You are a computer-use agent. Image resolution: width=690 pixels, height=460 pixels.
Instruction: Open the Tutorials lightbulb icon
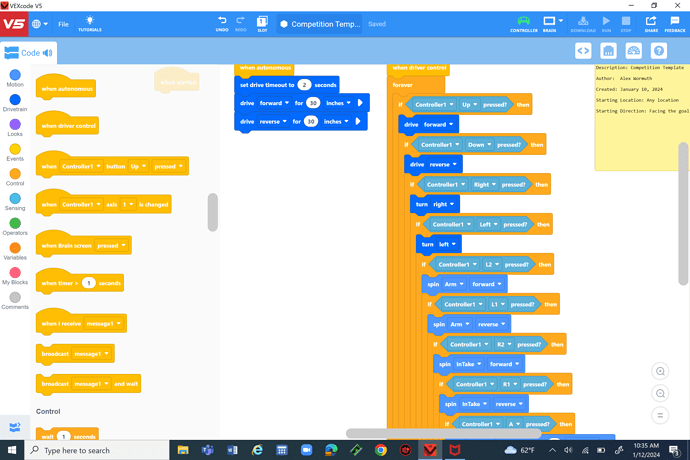click(90, 24)
